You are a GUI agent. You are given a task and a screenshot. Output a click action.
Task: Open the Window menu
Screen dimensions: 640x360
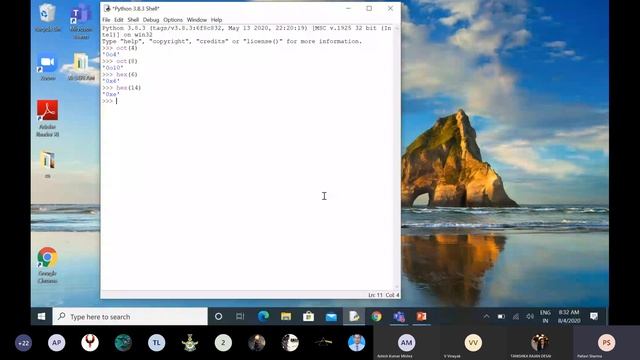click(x=197, y=20)
